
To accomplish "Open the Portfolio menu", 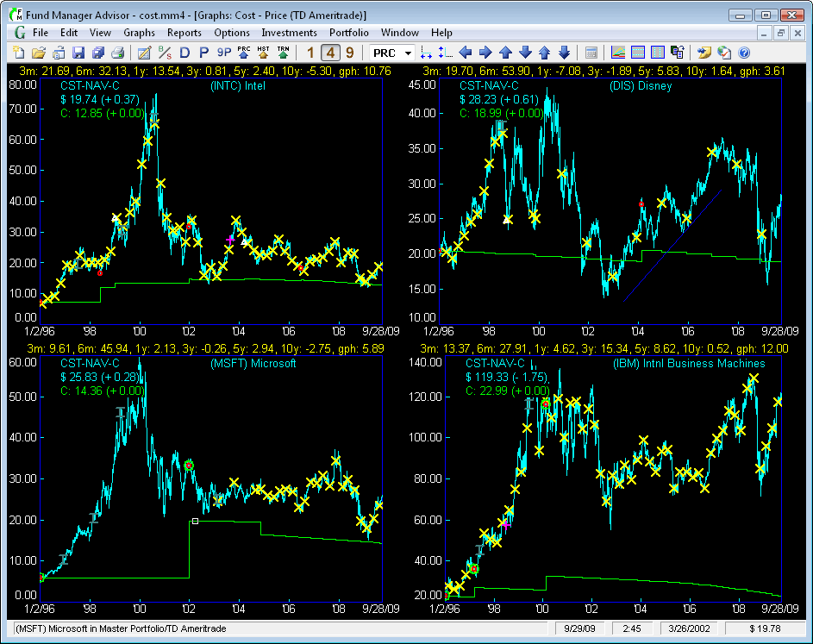I will point(349,33).
